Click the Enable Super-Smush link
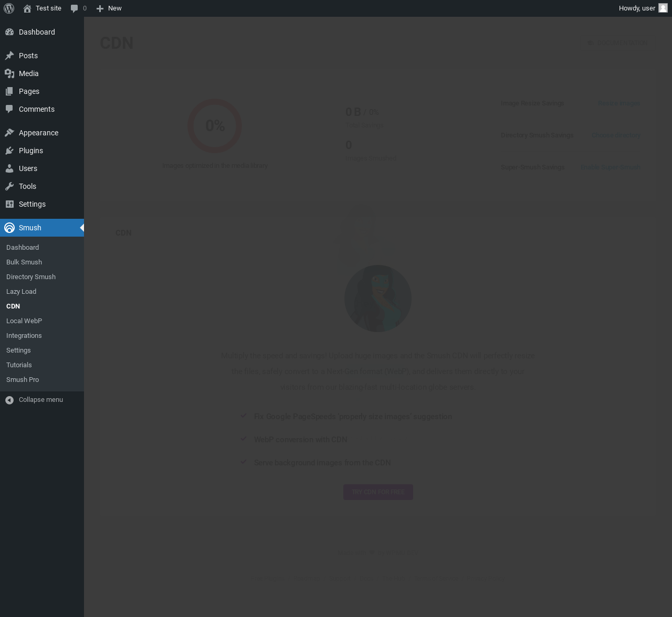Image resolution: width=672 pixels, height=617 pixels. pyautogui.click(x=611, y=167)
